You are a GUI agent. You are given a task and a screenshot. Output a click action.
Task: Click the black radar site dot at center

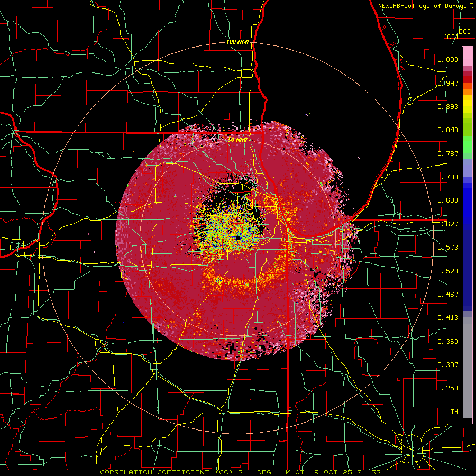[x=237, y=238]
